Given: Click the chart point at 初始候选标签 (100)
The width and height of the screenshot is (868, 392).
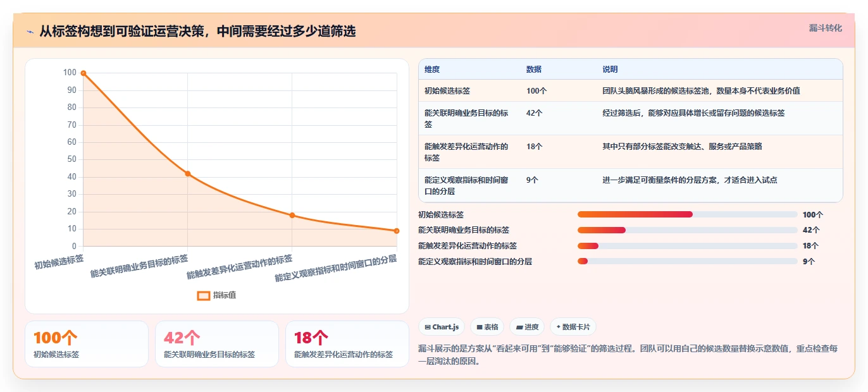Looking at the screenshot, I should click(x=83, y=73).
